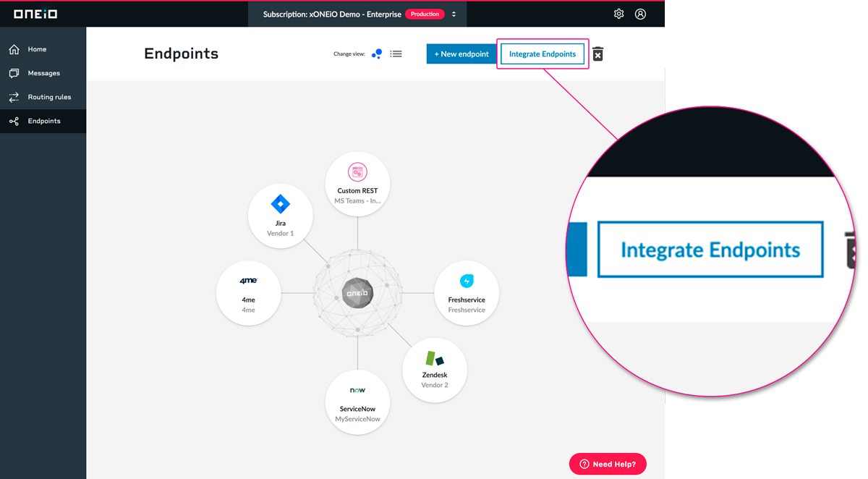This screenshot has width=868, height=479.
Task: Click the Home house icon
Action: point(14,49)
